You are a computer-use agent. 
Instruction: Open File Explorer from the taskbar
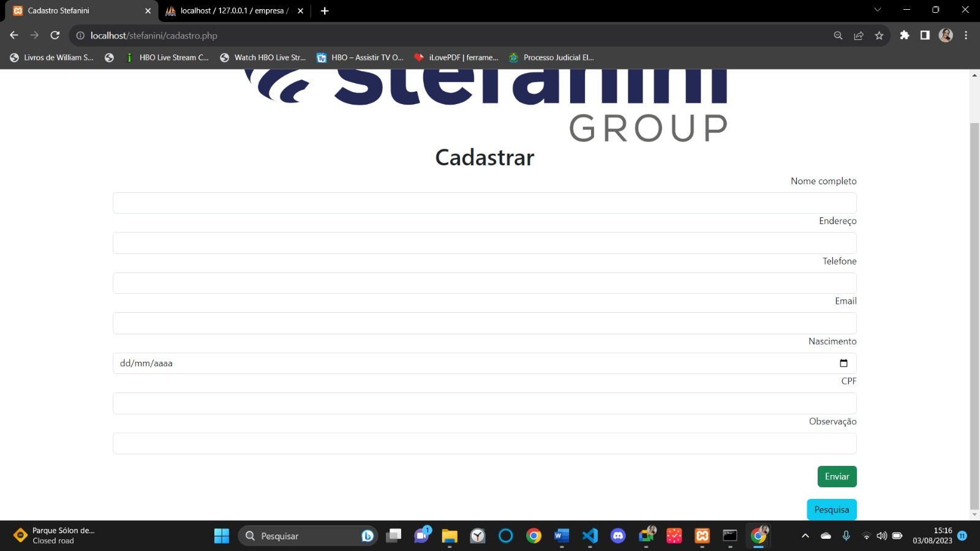click(449, 536)
